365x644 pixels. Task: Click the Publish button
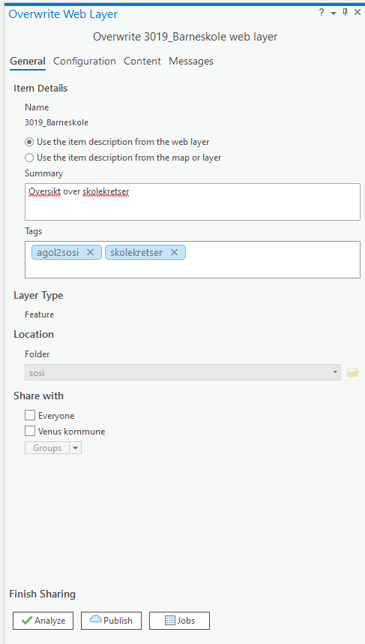pyautogui.click(x=111, y=621)
